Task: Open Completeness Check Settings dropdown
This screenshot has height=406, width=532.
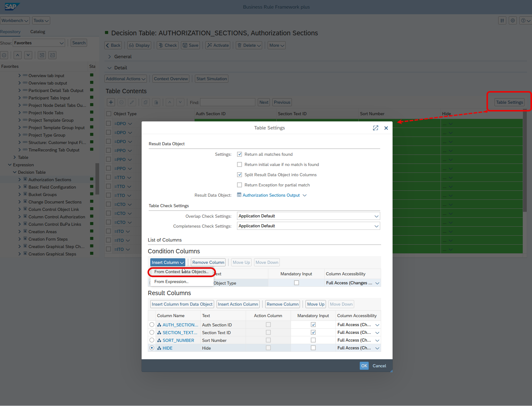Action: coord(376,226)
